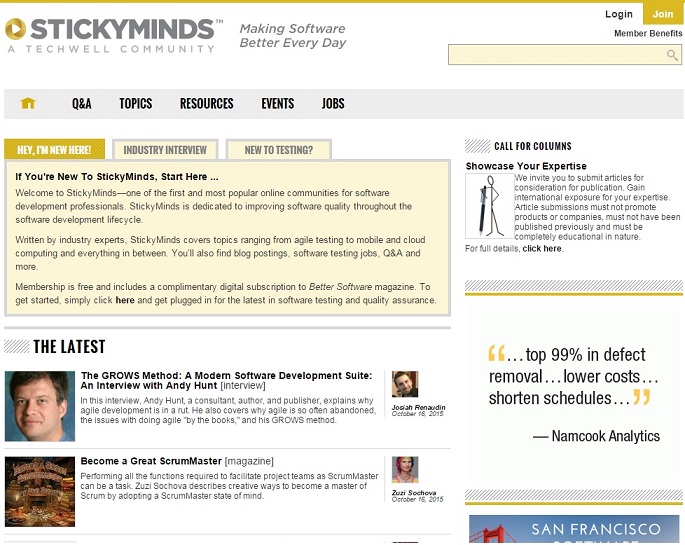Click the home icon in navigation bar

pyautogui.click(x=28, y=104)
